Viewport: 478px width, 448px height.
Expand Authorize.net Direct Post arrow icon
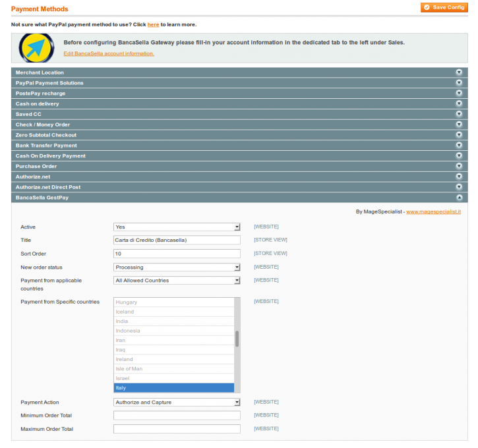(x=459, y=186)
